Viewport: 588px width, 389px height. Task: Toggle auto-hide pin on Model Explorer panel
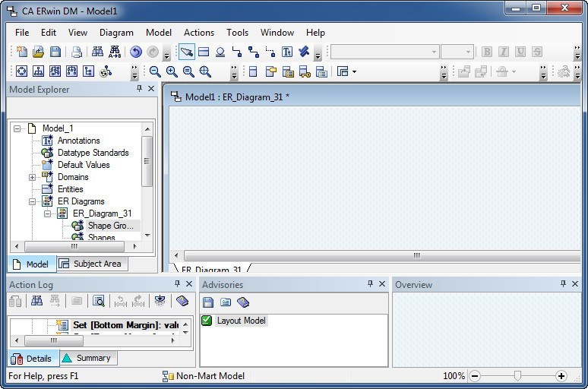(139, 89)
